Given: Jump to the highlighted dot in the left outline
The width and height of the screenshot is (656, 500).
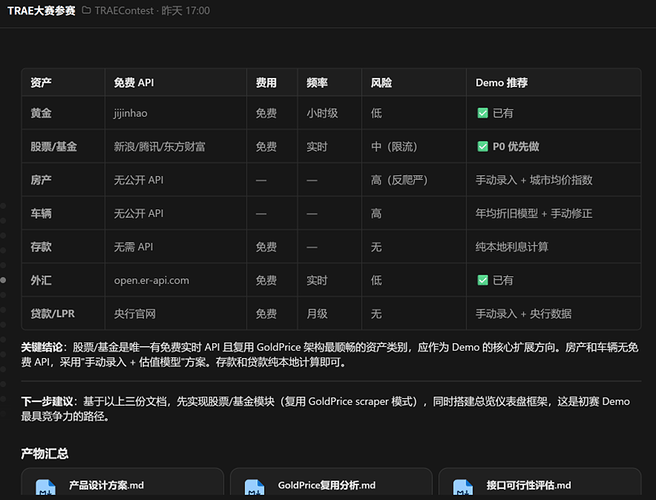Looking at the screenshot, I should (3, 280).
